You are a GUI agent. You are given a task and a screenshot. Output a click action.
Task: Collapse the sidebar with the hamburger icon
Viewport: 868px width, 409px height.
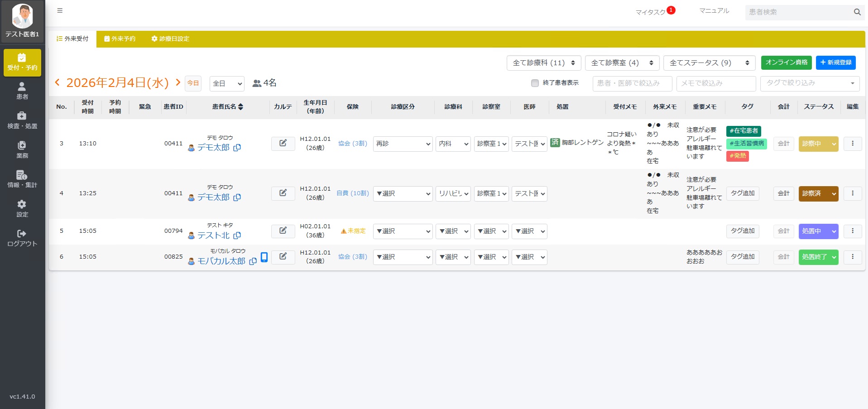coord(60,10)
